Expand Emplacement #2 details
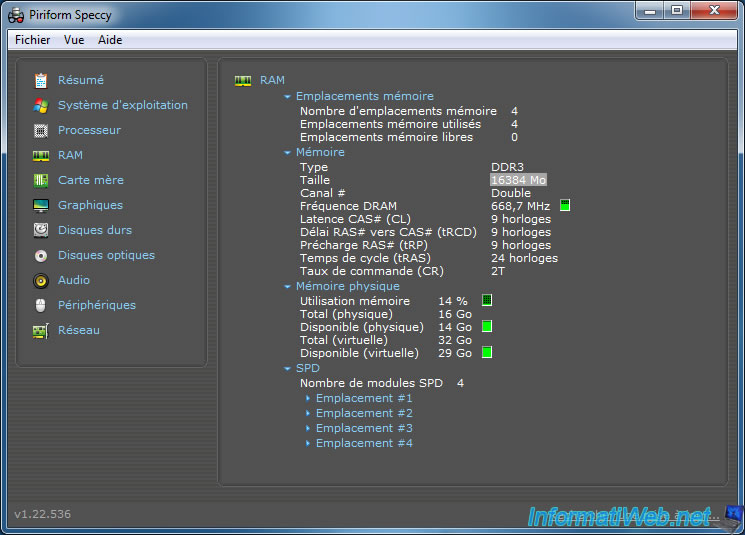The height and width of the screenshot is (535, 745). (308, 413)
